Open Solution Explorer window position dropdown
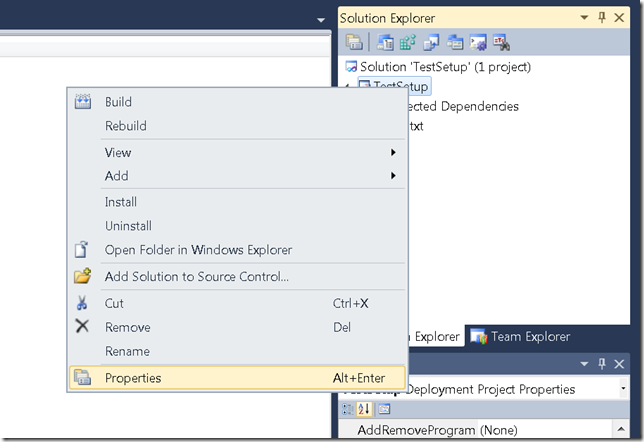 coord(584,18)
